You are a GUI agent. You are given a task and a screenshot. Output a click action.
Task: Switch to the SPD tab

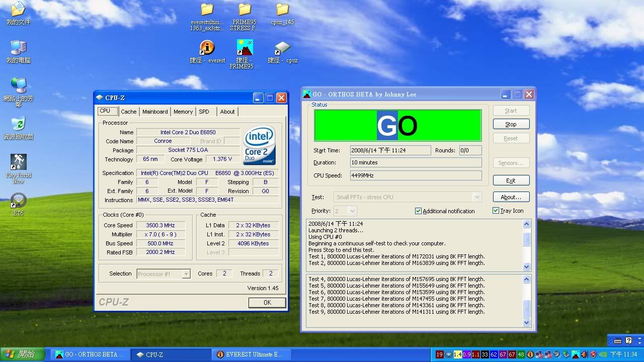206,112
